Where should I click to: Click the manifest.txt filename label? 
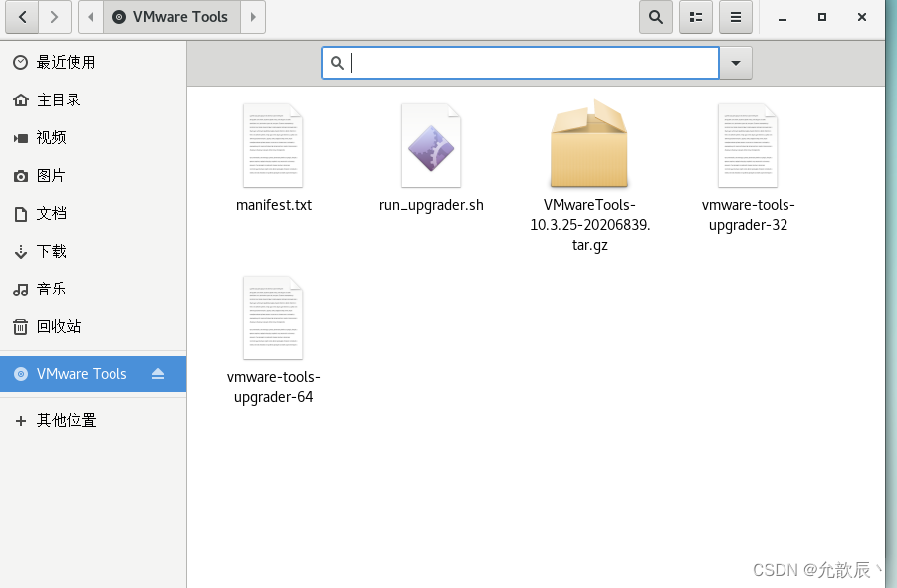274,205
